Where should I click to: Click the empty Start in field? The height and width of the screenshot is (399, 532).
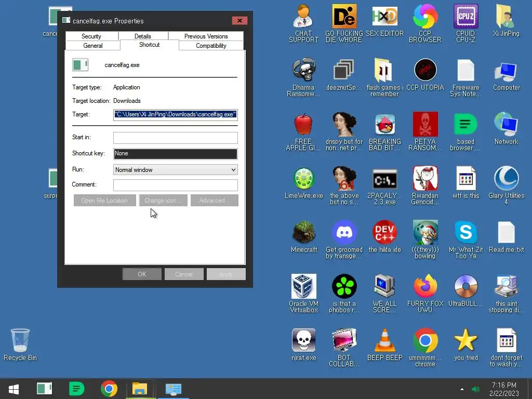coord(176,138)
